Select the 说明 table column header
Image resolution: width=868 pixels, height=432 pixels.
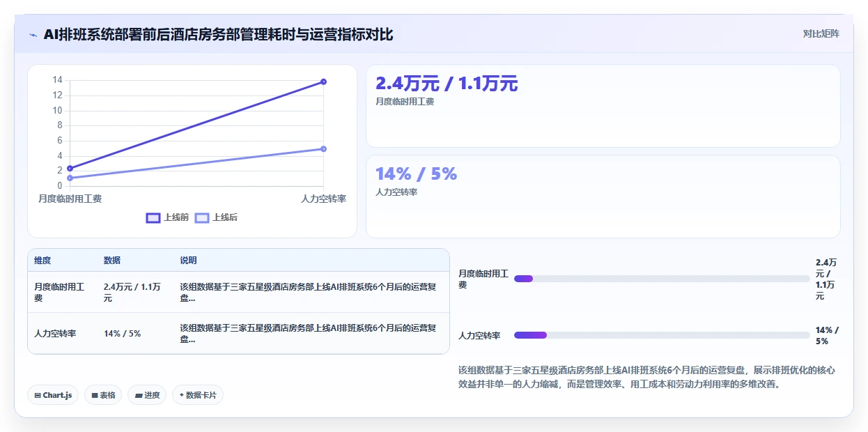coord(188,261)
